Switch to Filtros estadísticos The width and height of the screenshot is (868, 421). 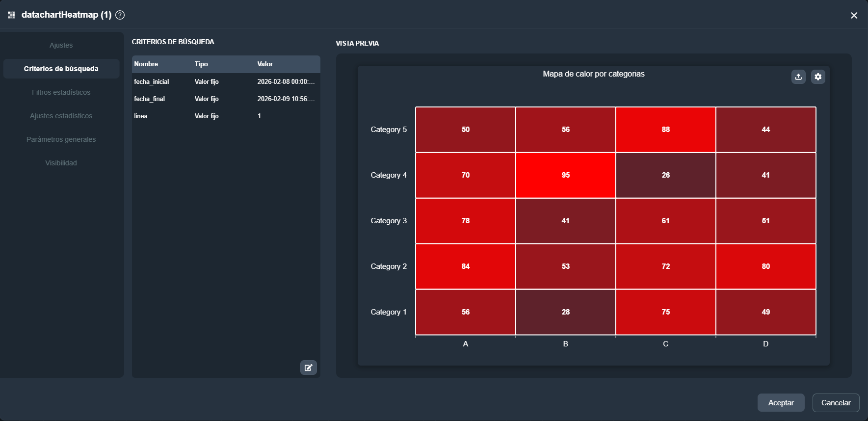61,92
